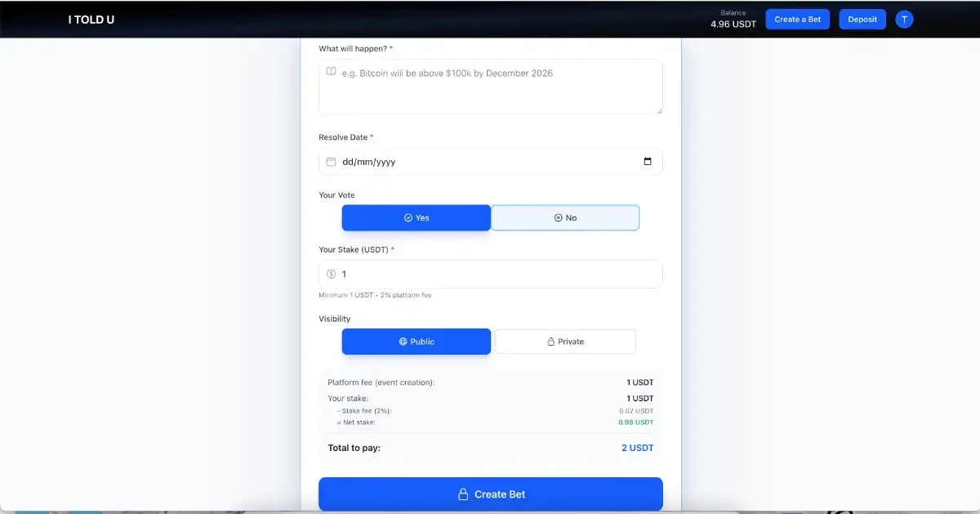Image resolution: width=980 pixels, height=514 pixels.
Task: Click the padlock icon on Private button
Action: click(x=551, y=342)
